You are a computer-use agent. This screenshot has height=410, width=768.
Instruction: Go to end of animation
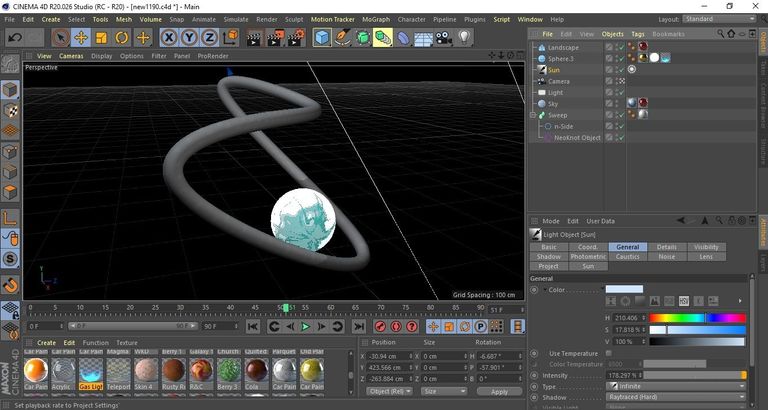click(x=359, y=326)
